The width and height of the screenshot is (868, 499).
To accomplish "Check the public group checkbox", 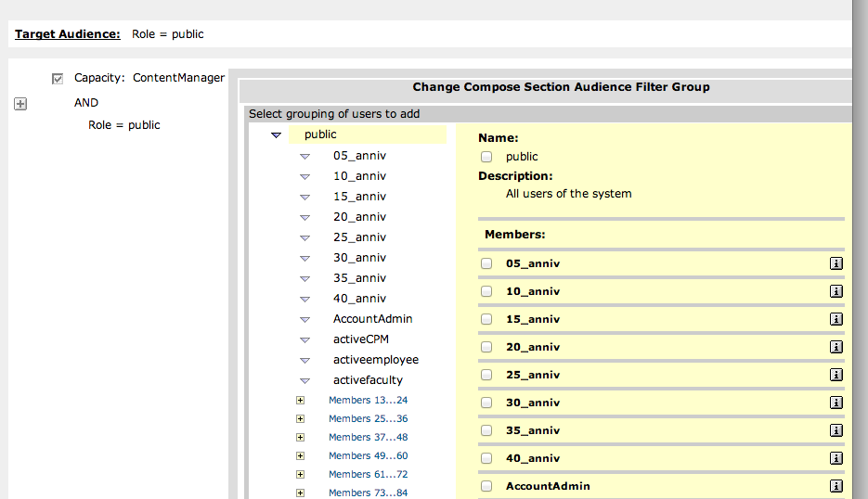I will click(486, 157).
